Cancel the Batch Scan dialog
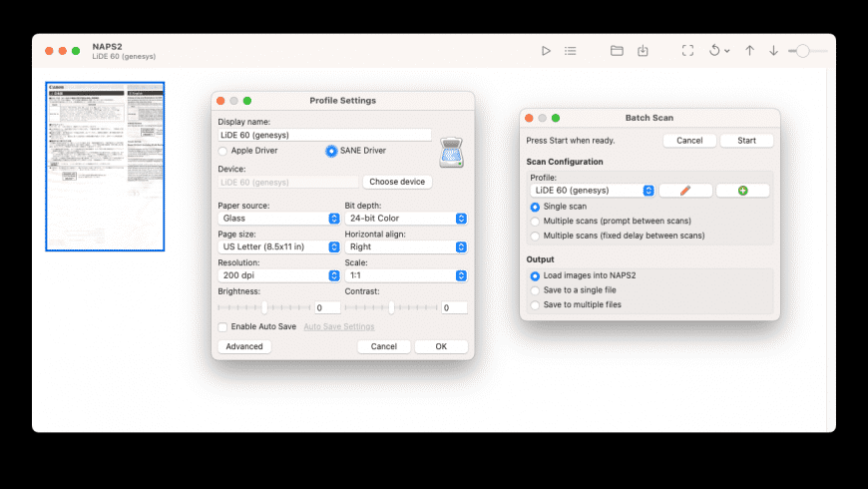The height and width of the screenshot is (489, 868). click(689, 141)
